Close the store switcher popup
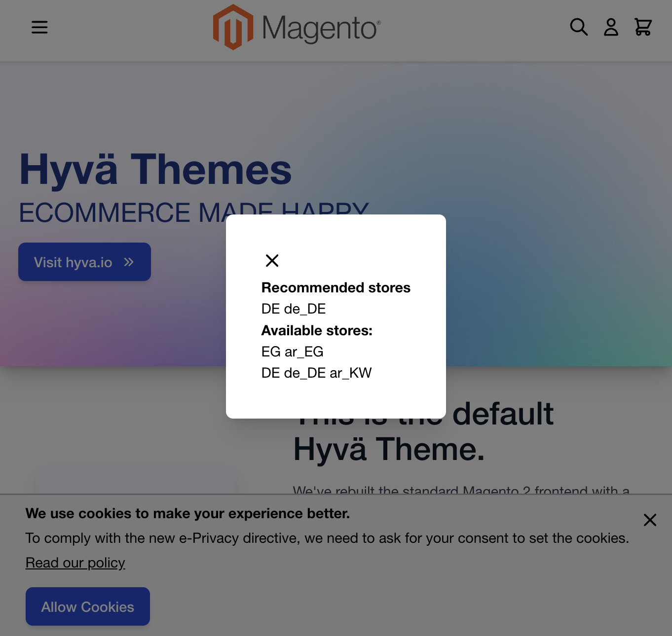The image size is (672, 636). [x=272, y=260]
